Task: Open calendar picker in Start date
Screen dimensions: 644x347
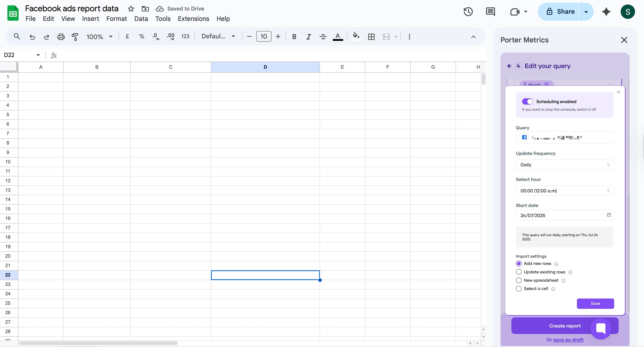Action: [x=609, y=215]
